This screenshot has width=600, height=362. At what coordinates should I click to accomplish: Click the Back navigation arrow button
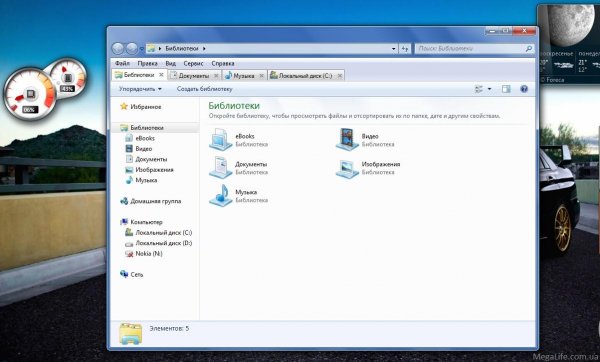pos(118,49)
